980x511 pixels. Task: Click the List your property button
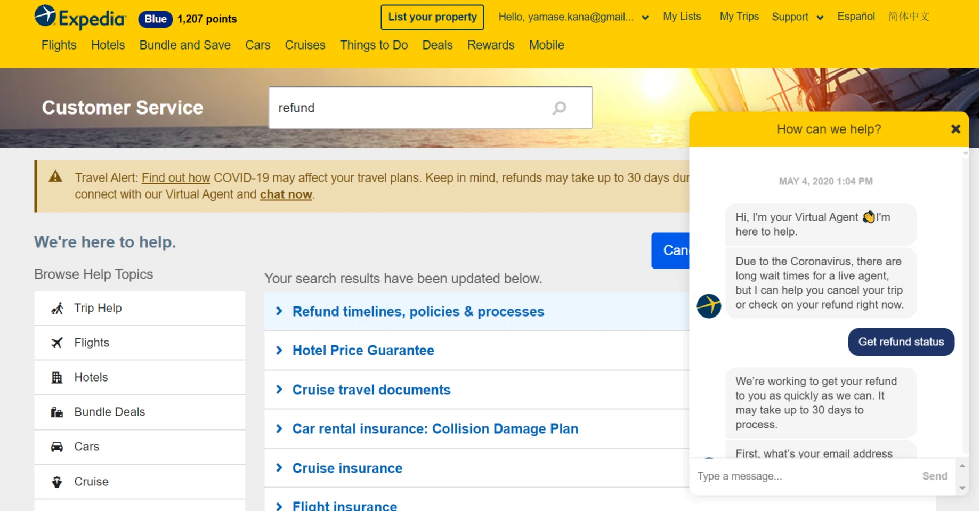tap(432, 17)
